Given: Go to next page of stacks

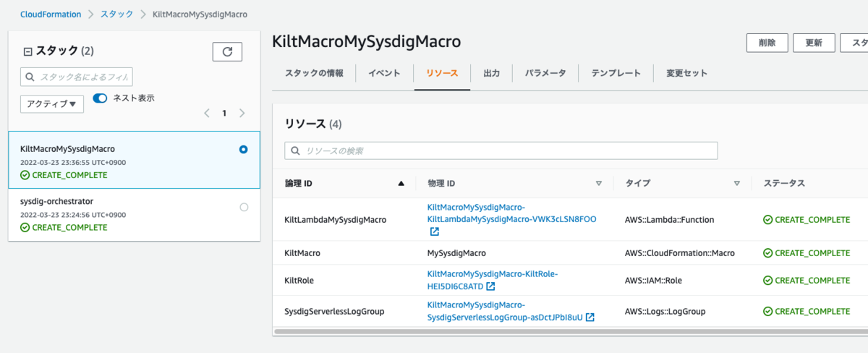Looking at the screenshot, I should 242,114.
